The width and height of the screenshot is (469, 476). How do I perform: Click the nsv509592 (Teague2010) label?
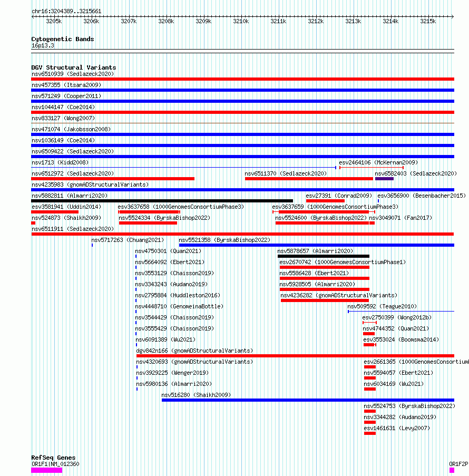[x=382, y=307]
